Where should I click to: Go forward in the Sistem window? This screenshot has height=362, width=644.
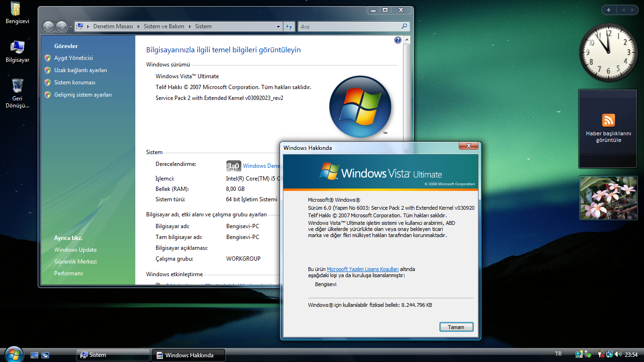(x=61, y=26)
